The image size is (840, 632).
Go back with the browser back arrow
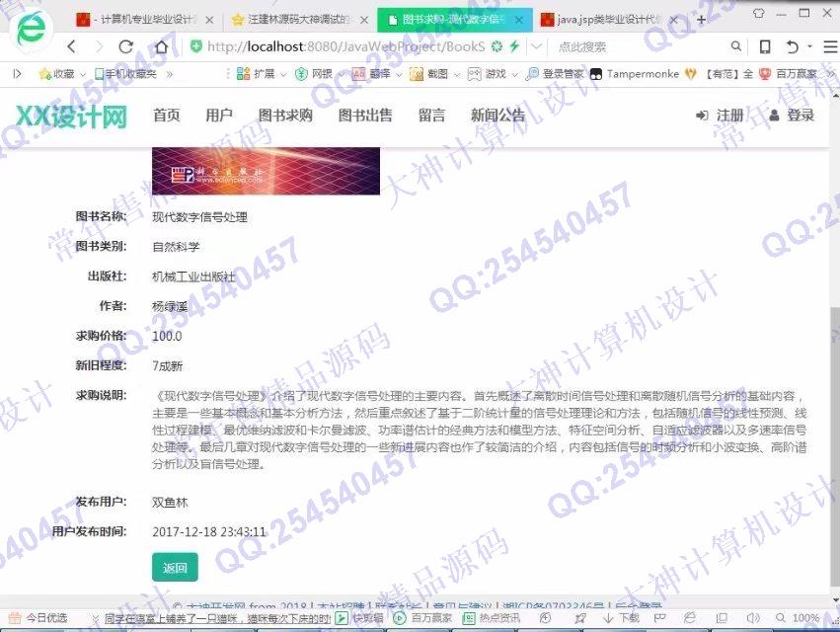[x=72, y=46]
